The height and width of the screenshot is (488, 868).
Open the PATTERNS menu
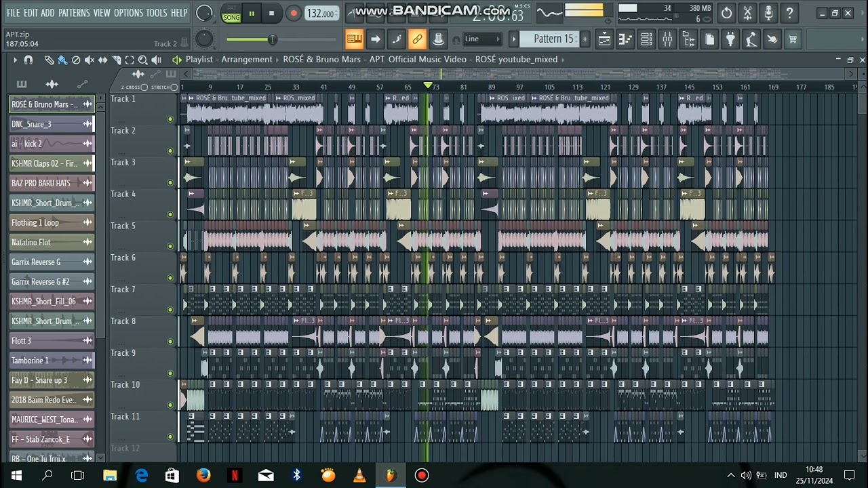coord(74,13)
